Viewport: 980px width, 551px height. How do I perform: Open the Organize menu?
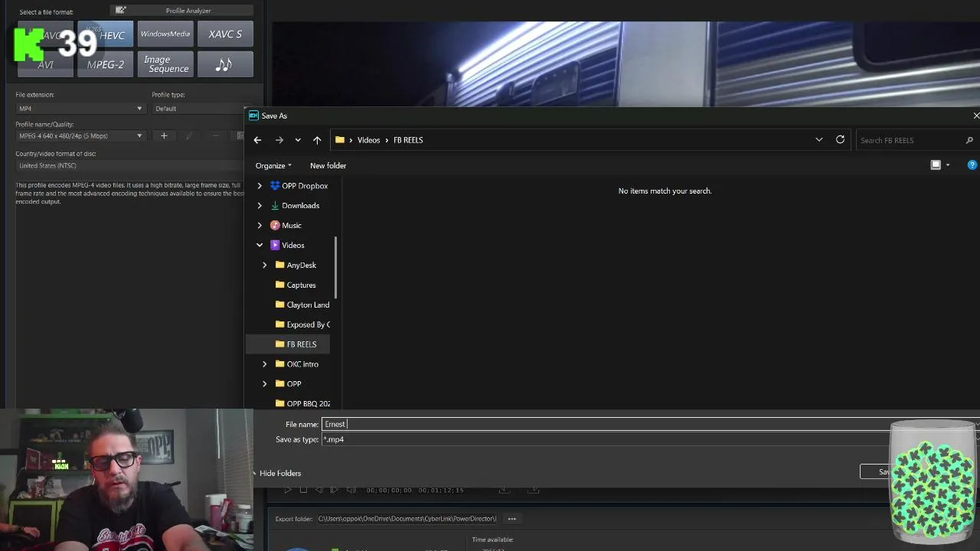pos(273,166)
